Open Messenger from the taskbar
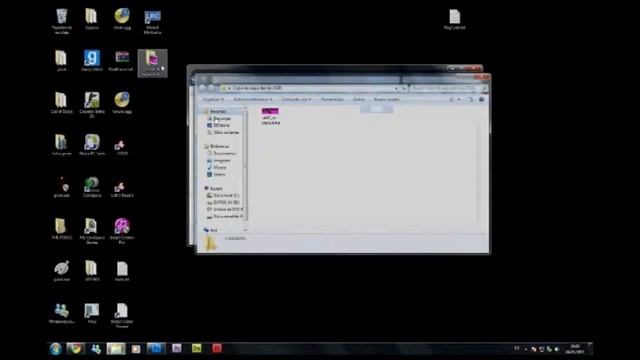640x360 pixels. click(96, 349)
